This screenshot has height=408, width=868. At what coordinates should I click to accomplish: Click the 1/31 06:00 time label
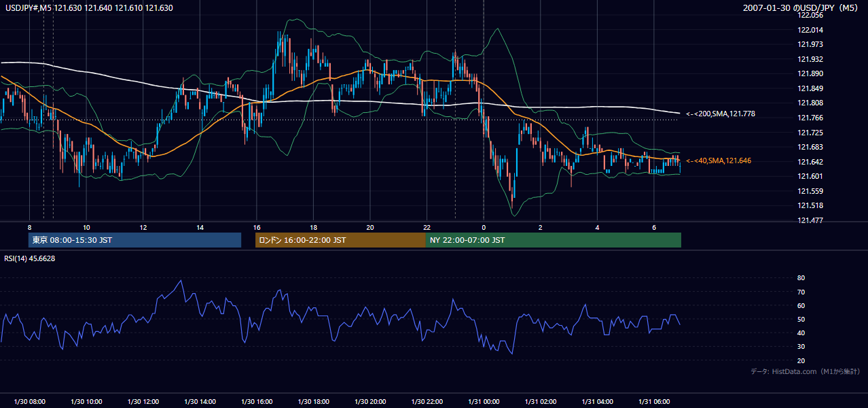(x=654, y=402)
